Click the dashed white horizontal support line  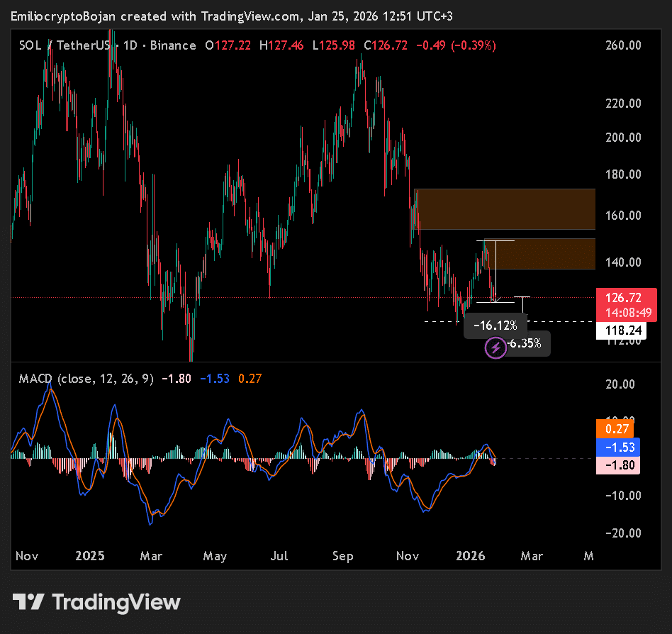point(509,321)
